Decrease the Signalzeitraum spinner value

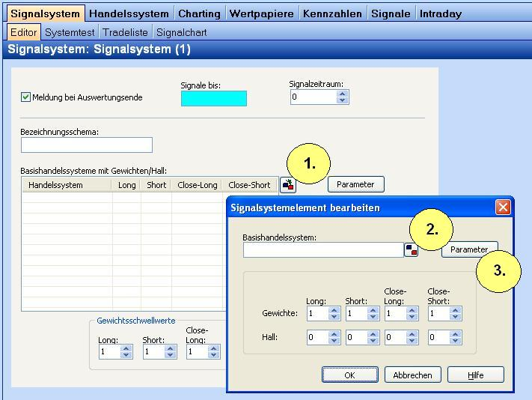point(342,100)
